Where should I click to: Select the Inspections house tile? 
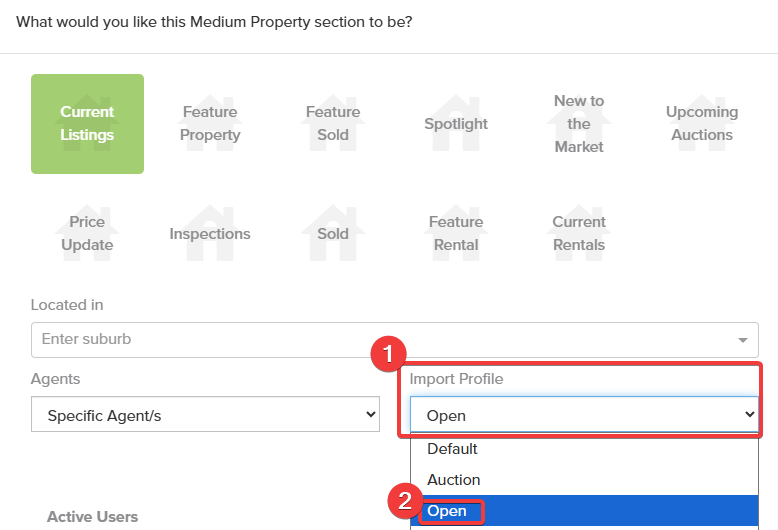pyautogui.click(x=210, y=234)
